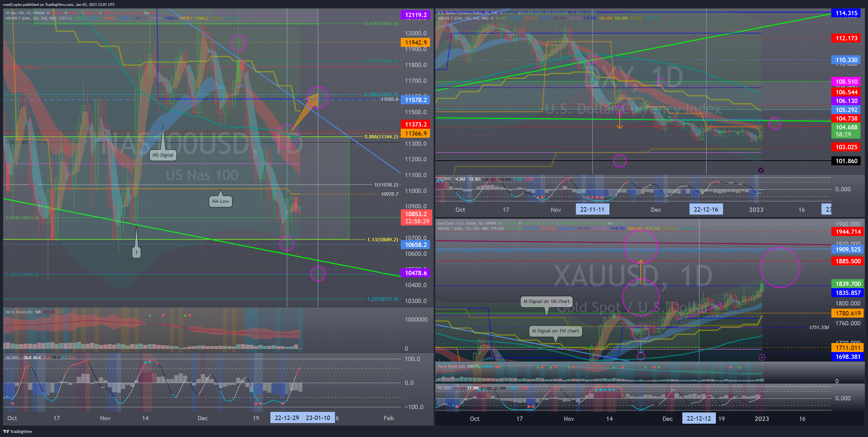The width and height of the screenshot is (868, 437).
Task: Click the purple 10478.6 price label
Action: tap(416, 273)
